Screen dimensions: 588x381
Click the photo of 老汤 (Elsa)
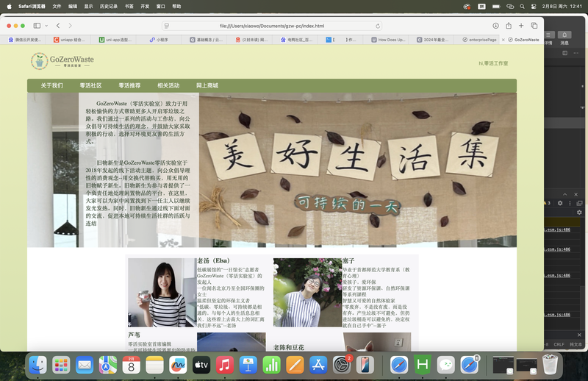coord(162,292)
